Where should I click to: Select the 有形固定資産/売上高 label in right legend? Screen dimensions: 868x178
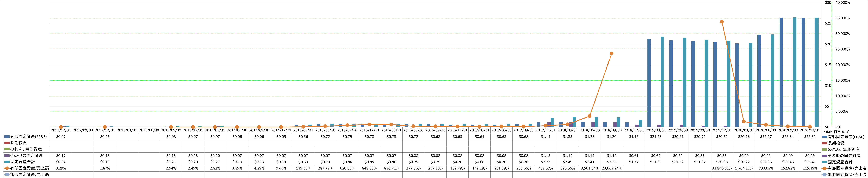847,169
